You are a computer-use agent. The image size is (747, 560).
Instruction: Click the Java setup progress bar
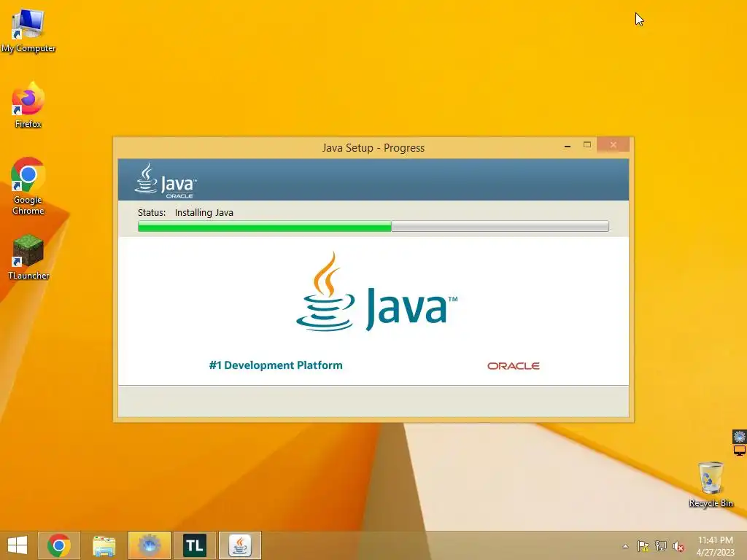coord(373,226)
